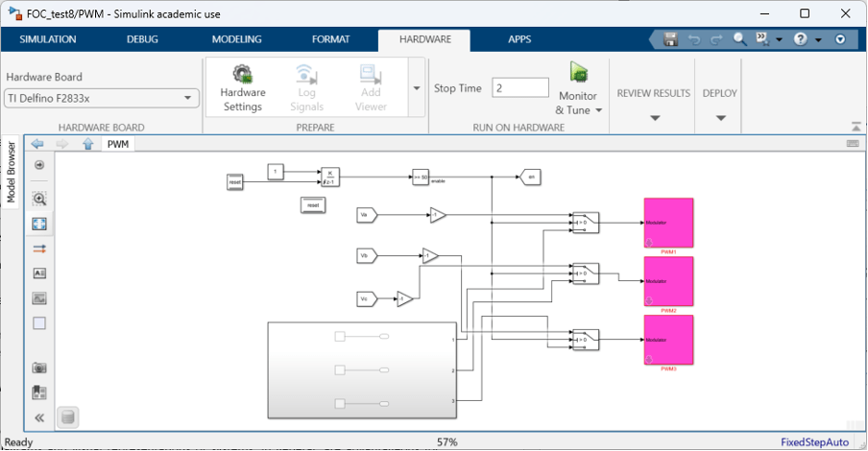Select the Va input port block
Screen dimensions: 868x451
click(367, 215)
